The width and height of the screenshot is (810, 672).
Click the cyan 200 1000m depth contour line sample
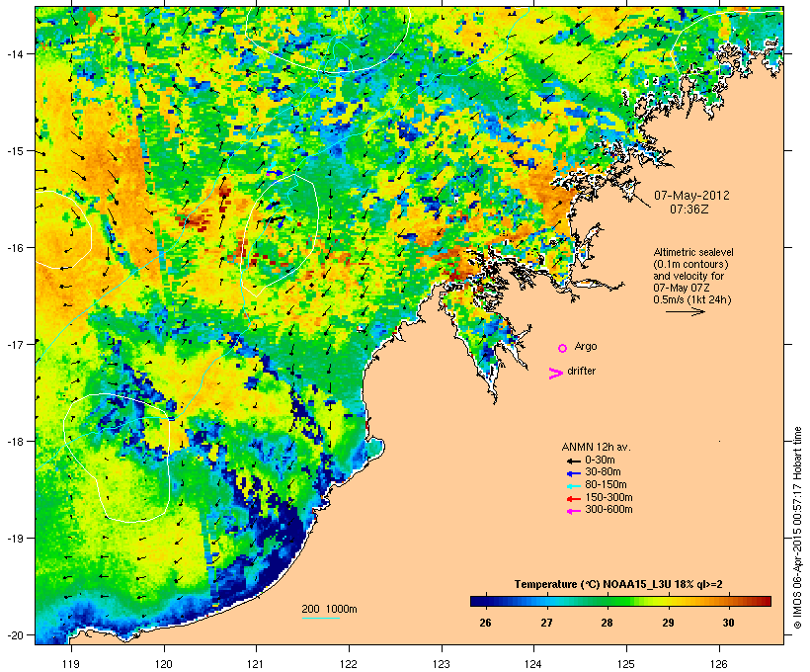point(321,618)
